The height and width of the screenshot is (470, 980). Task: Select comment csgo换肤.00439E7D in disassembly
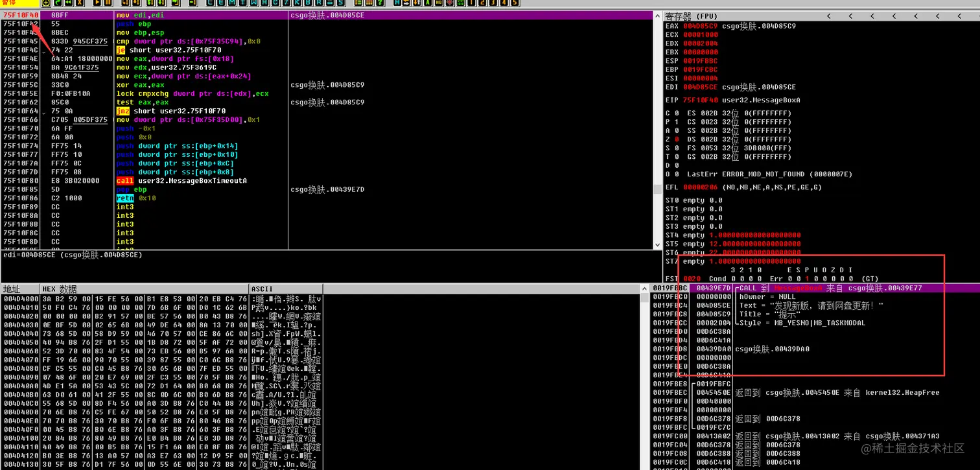[327, 189]
